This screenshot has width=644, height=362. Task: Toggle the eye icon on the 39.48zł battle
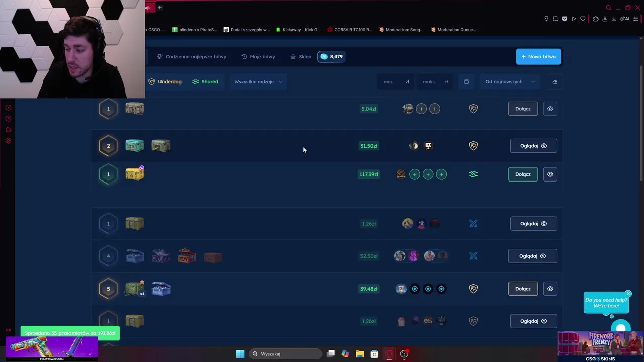click(x=550, y=289)
